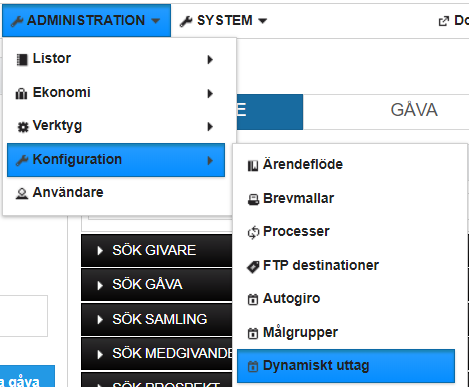Click the Användare person icon
This screenshot has width=469, height=387.
point(22,193)
